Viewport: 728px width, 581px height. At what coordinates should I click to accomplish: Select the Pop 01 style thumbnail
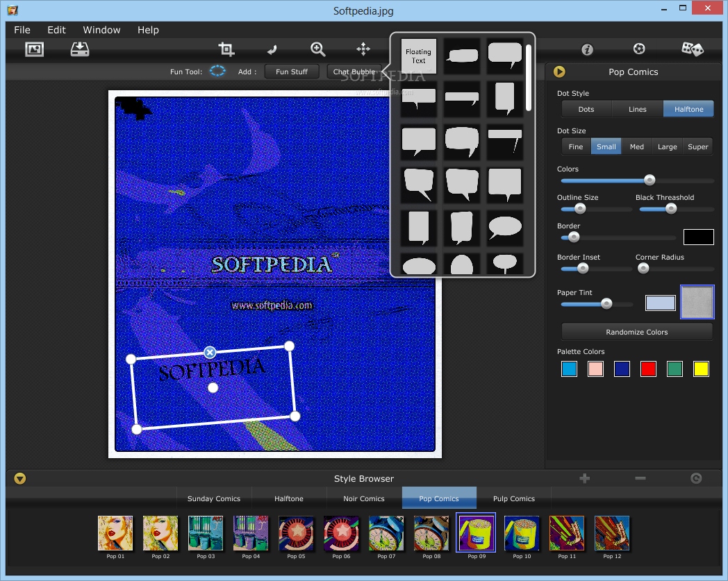tap(115, 533)
